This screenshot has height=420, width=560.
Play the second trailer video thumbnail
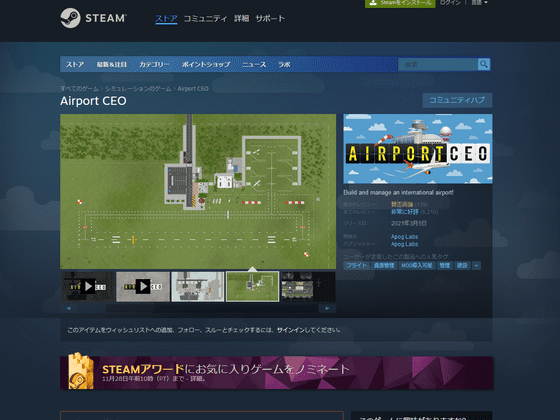(x=143, y=286)
